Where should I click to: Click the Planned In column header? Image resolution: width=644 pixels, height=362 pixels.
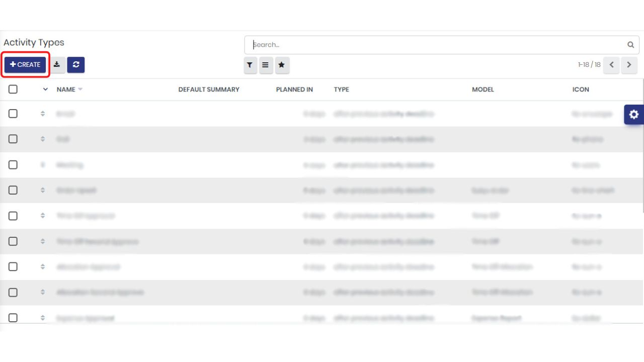click(294, 89)
